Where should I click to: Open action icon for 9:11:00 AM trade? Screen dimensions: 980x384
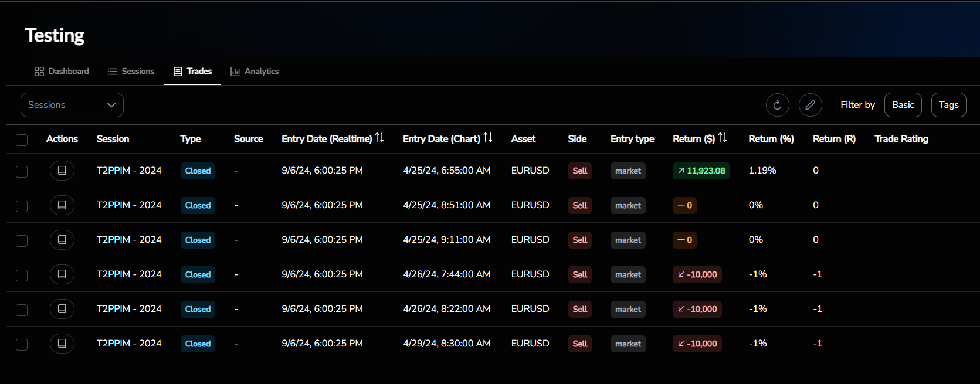click(62, 240)
